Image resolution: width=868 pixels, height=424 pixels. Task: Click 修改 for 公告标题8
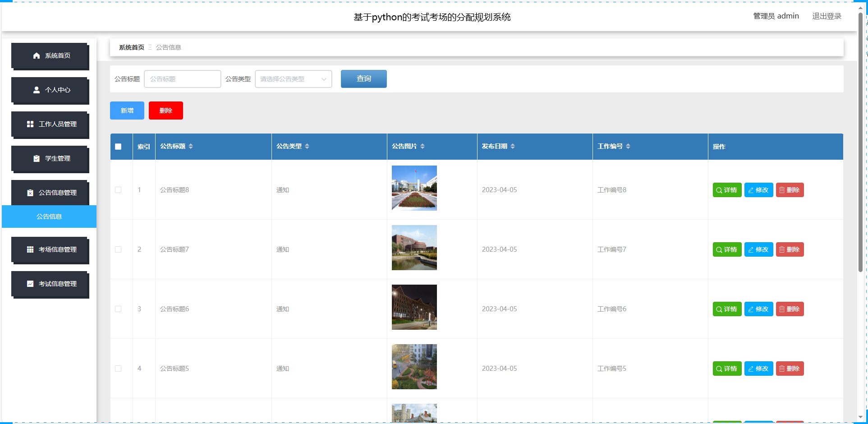pyautogui.click(x=759, y=190)
